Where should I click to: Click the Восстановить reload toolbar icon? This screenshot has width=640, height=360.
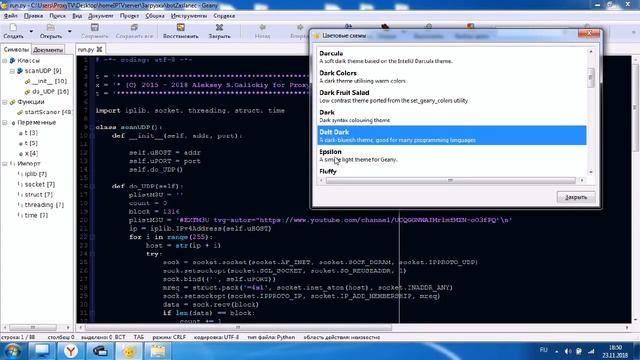click(x=180, y=31)
